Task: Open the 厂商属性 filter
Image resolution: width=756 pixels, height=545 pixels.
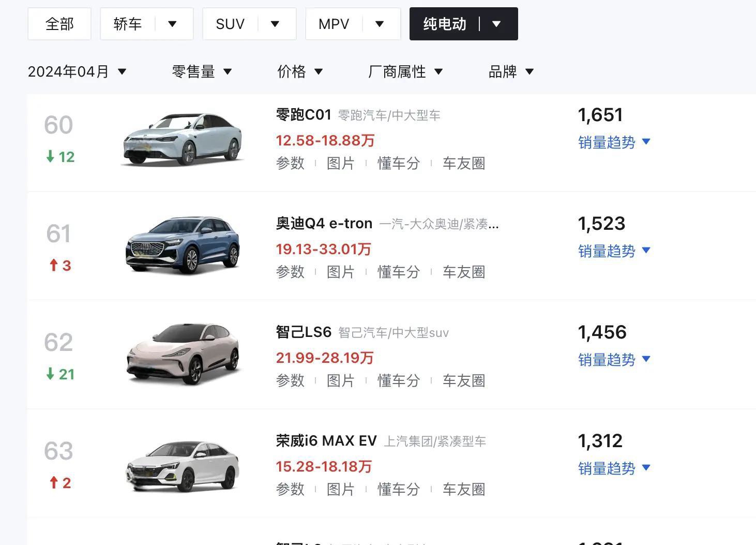Action: pos(405,71)
